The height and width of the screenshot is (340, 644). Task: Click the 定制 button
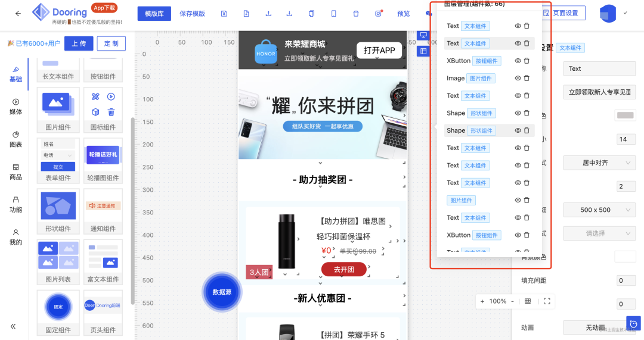point(112,43)
